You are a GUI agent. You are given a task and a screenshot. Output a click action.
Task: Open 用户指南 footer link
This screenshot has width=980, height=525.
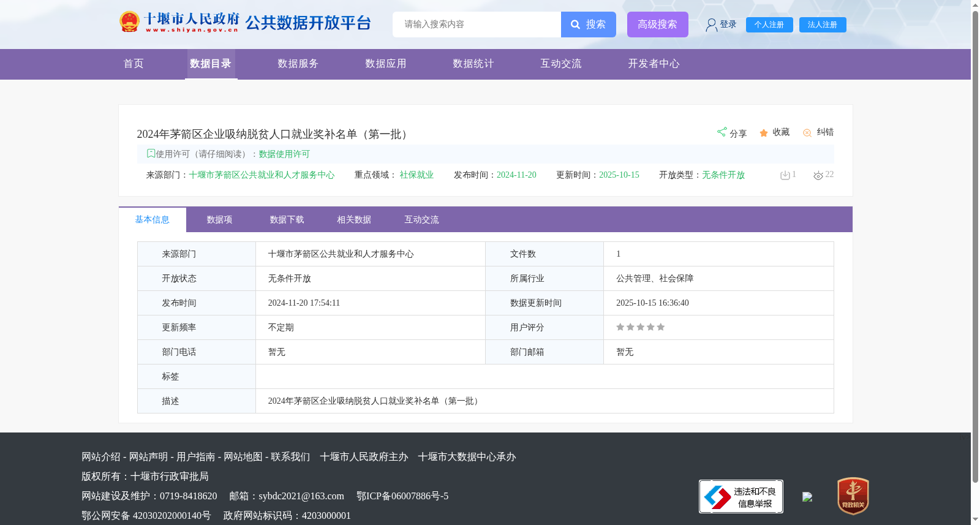[196, 457]
